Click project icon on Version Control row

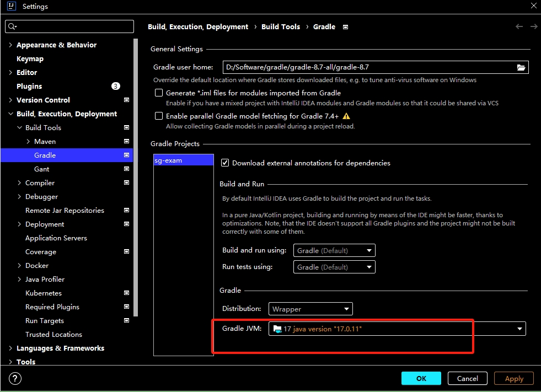(x=127, y=100)
